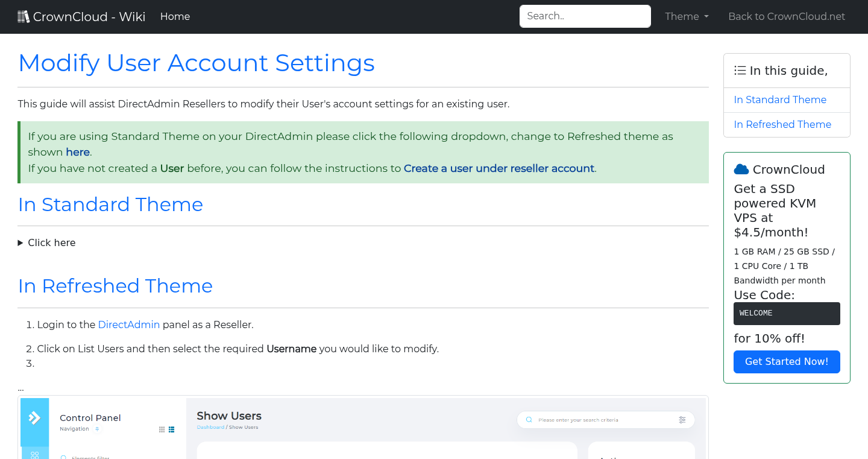Toggle list view in the Control Panel header
Image resolution: width=868 pixels, height=459 pixels.
pos(171,429)
